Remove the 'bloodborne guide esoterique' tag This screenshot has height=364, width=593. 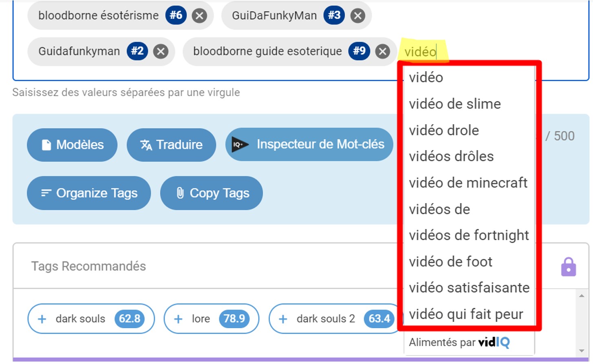(382, 52)
